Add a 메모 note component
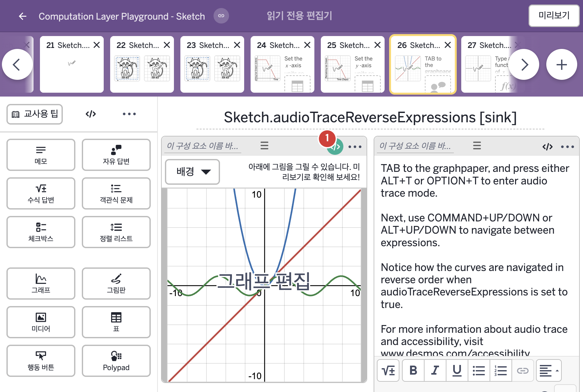The height and width of the screenshot is (392, 583). point(41,155)
